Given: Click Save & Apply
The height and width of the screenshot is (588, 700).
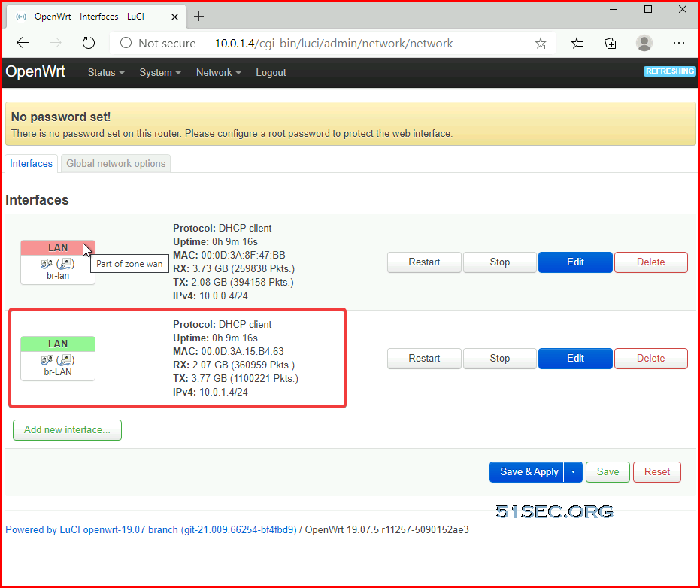Looking at the screenshot, I should (527, 472).
